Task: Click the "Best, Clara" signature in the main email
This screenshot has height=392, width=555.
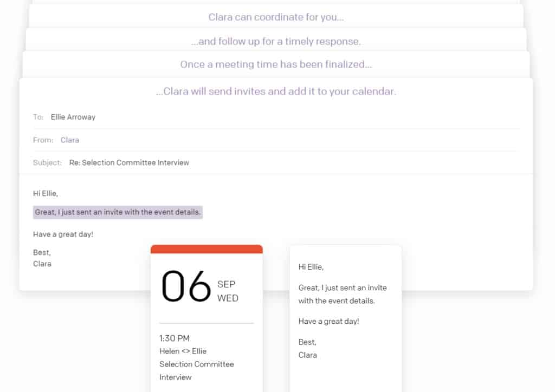Action: [x=42, y=258]
